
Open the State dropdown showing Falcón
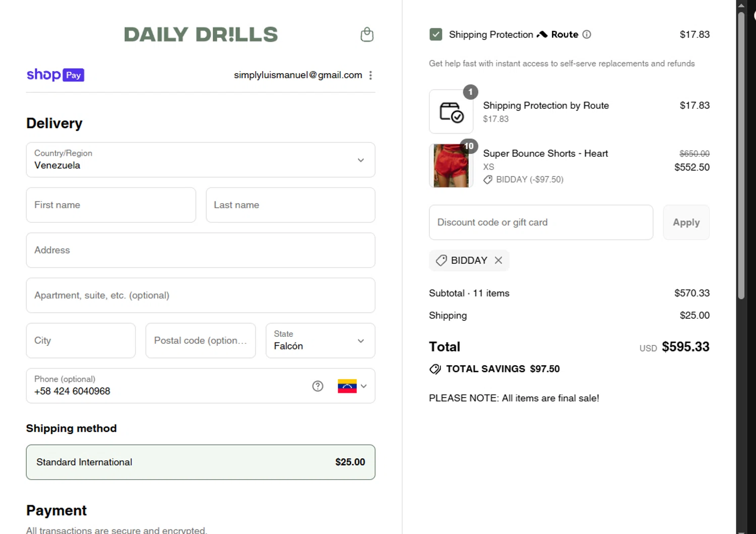321,340
